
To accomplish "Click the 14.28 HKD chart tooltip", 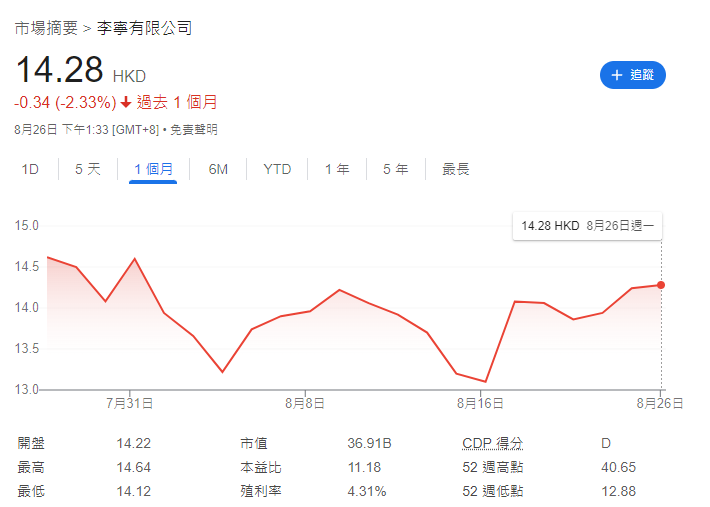I will click(587, 227).
